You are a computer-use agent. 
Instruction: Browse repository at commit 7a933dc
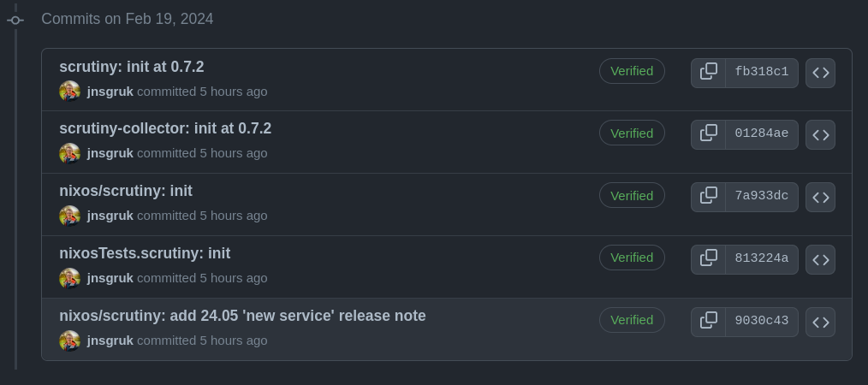coord(820,197)
